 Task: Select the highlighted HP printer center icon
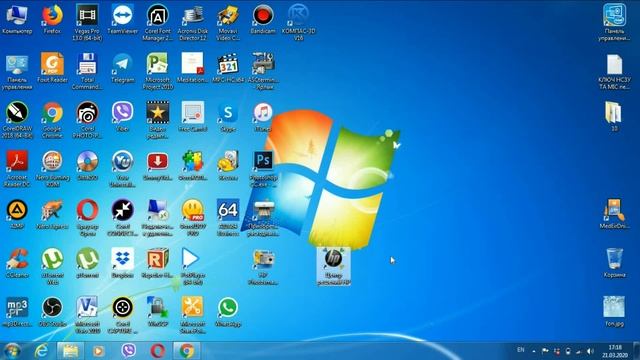pyautogui.click(x=333, y=266)
